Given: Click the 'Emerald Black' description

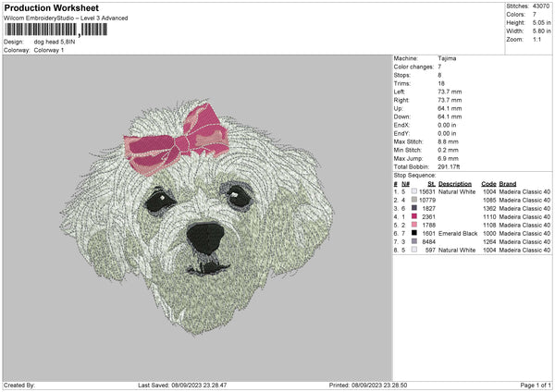Looking at the screenshot, I should [458, 234].
